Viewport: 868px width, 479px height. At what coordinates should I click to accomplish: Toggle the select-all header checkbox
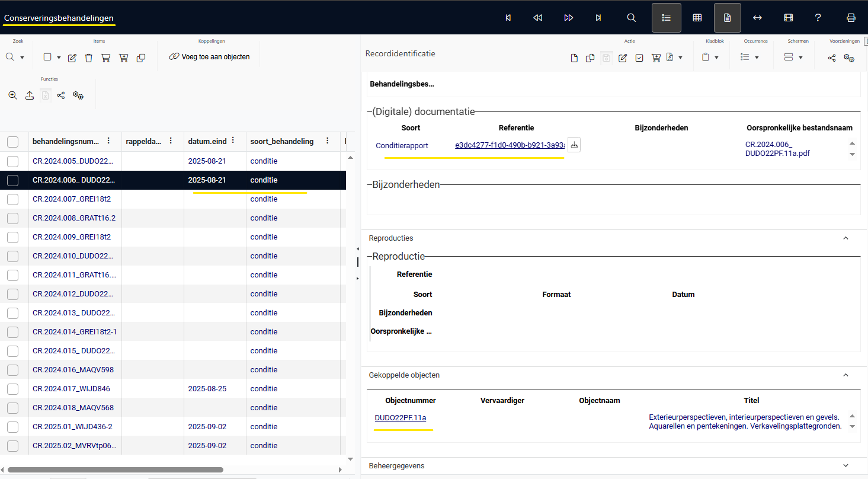click(13, 142)
